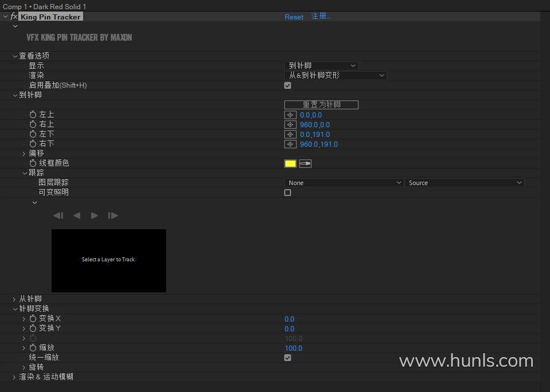Collapse 针脚变换 group

tap(15, 309)
